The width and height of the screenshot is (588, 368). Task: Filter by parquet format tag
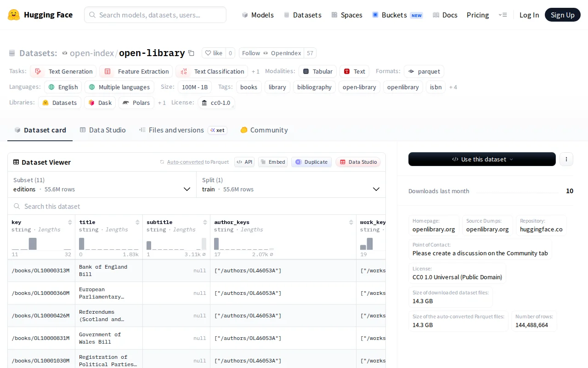(424, 71)
